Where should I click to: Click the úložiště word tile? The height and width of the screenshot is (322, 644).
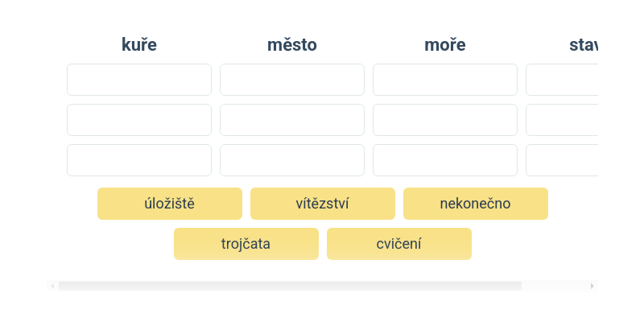169,204
